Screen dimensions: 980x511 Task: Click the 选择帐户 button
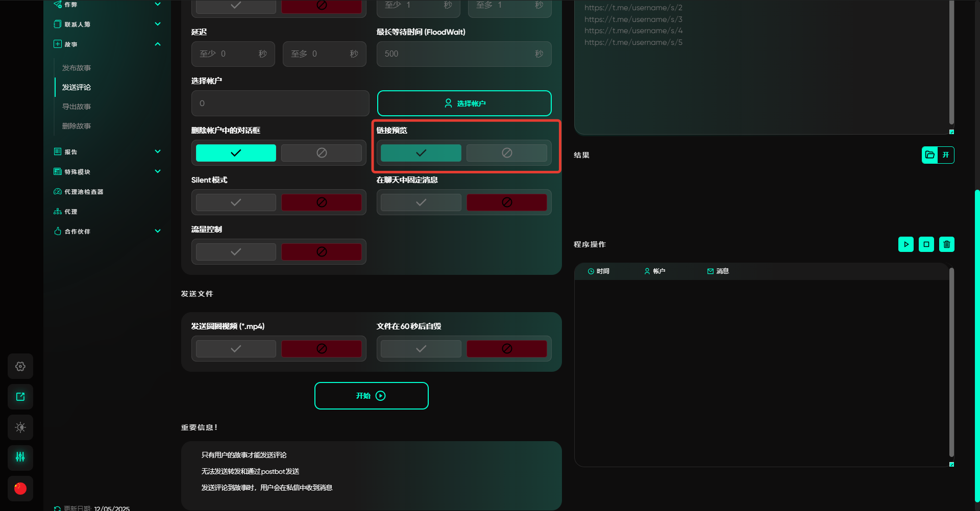click(x=464, y=104)
